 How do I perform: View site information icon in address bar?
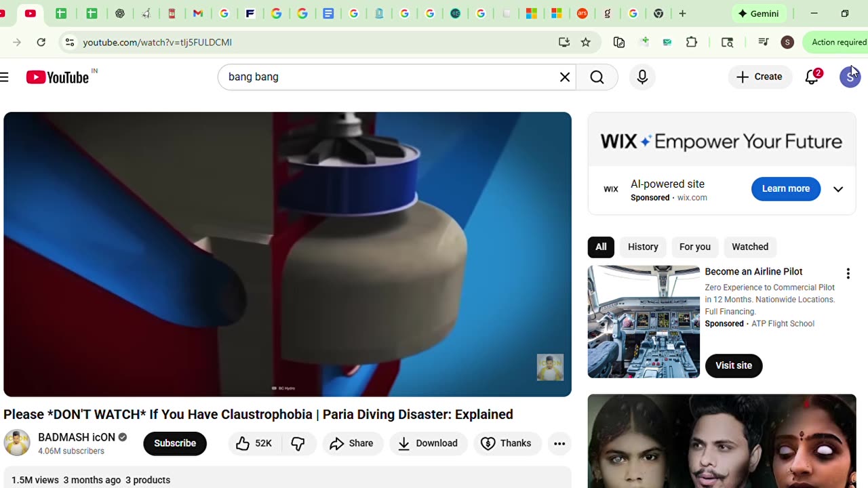pyautogui.click(x=69, y=42)
